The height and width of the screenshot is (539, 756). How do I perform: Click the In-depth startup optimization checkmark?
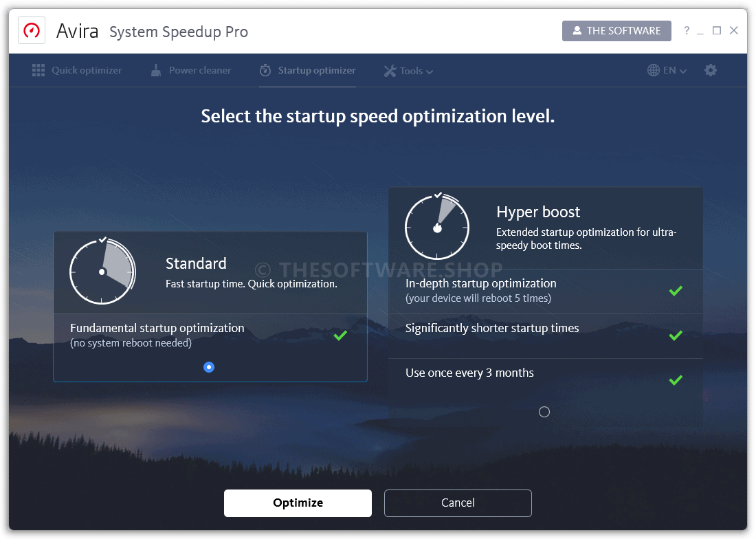(676, 290)
